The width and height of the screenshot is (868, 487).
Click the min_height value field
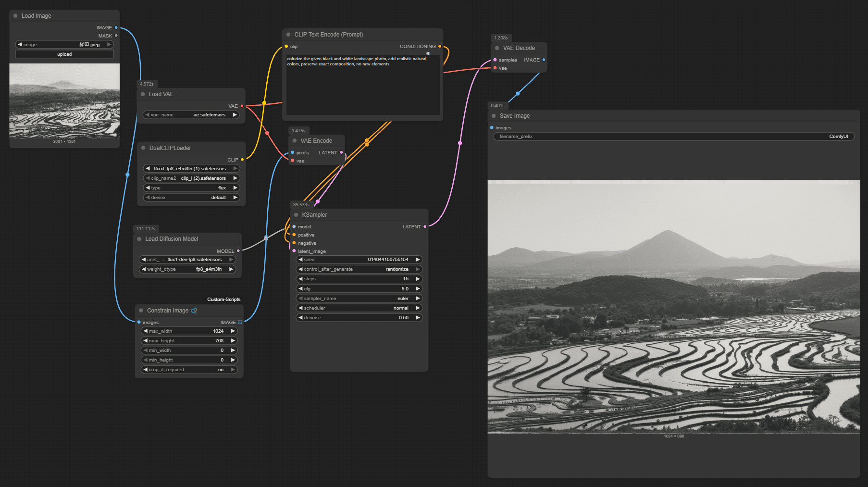189,360
